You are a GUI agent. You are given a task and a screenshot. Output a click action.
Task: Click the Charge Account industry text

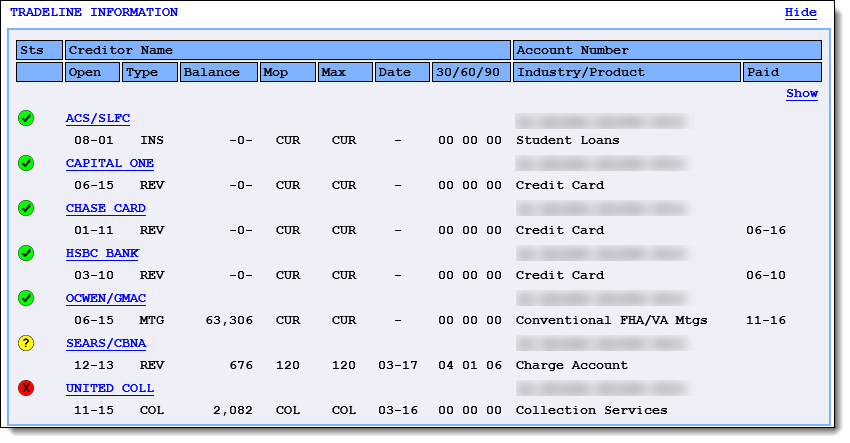click(x=572, y=365)
